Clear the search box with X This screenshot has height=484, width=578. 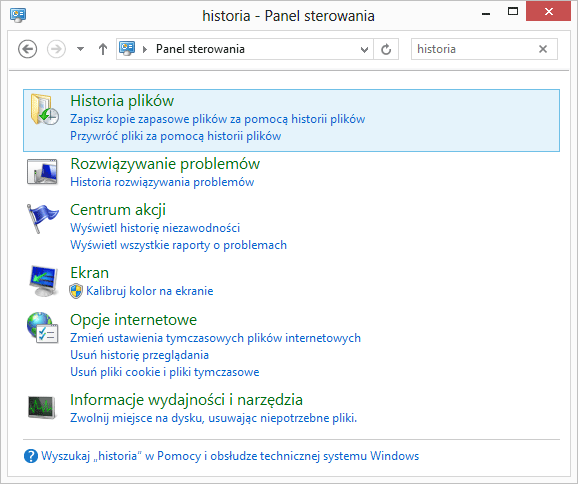543,49
